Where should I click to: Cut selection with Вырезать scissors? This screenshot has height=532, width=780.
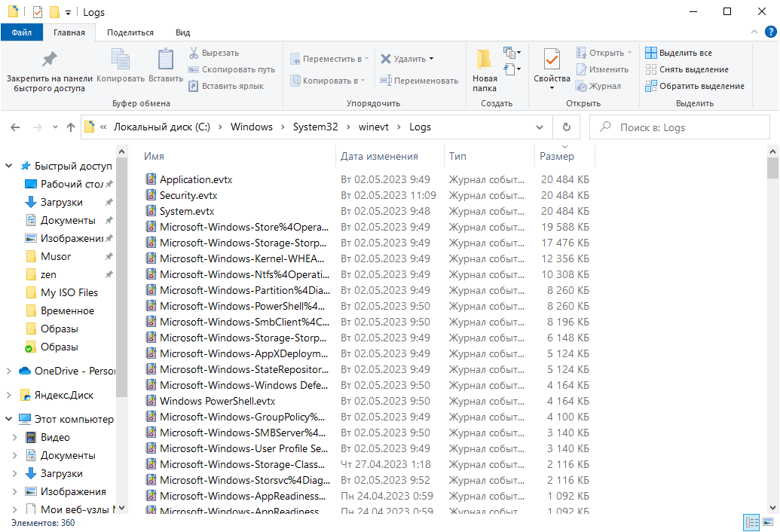click(x=214, y=53)
